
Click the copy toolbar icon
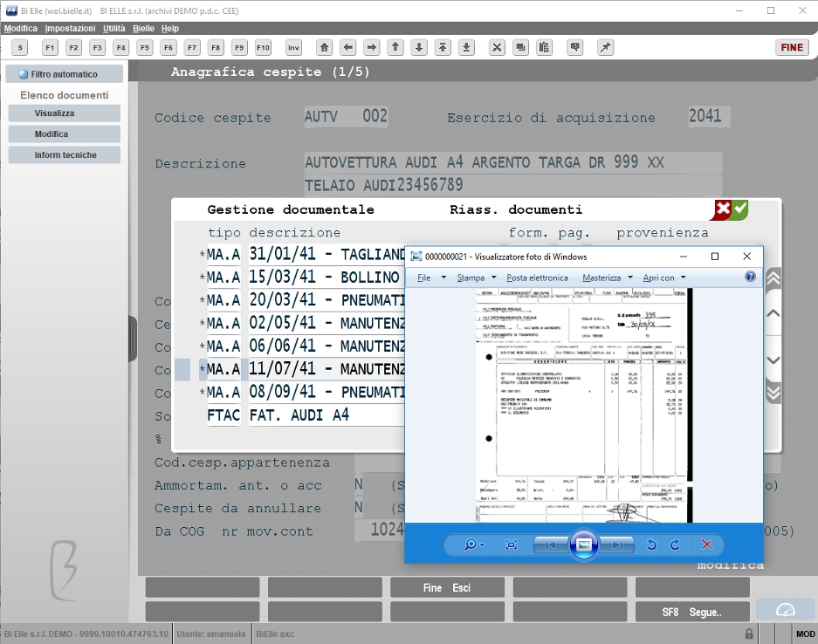(x=520, y=48)
